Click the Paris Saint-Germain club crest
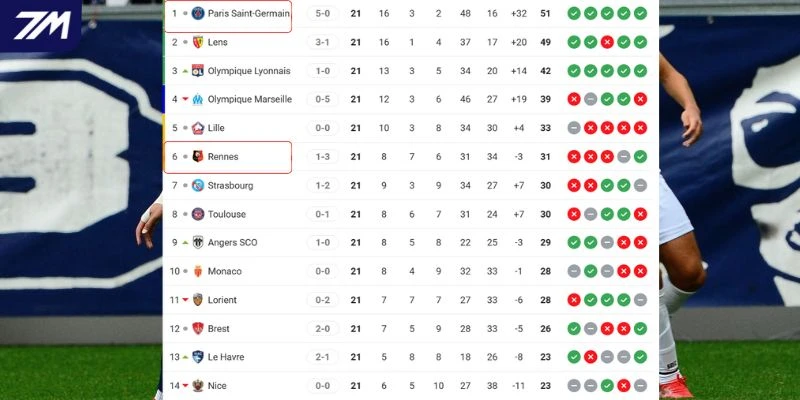The height and width of the screenshot is (400, 800). (197, 14)
